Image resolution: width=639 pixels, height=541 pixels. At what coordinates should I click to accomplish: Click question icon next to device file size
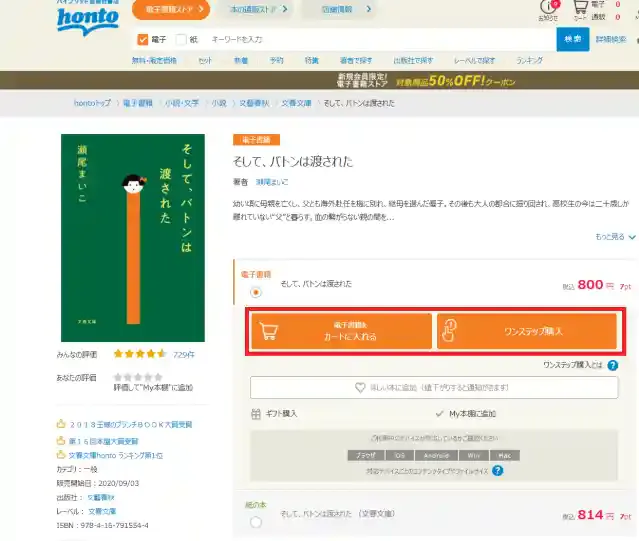pos(498,471)
